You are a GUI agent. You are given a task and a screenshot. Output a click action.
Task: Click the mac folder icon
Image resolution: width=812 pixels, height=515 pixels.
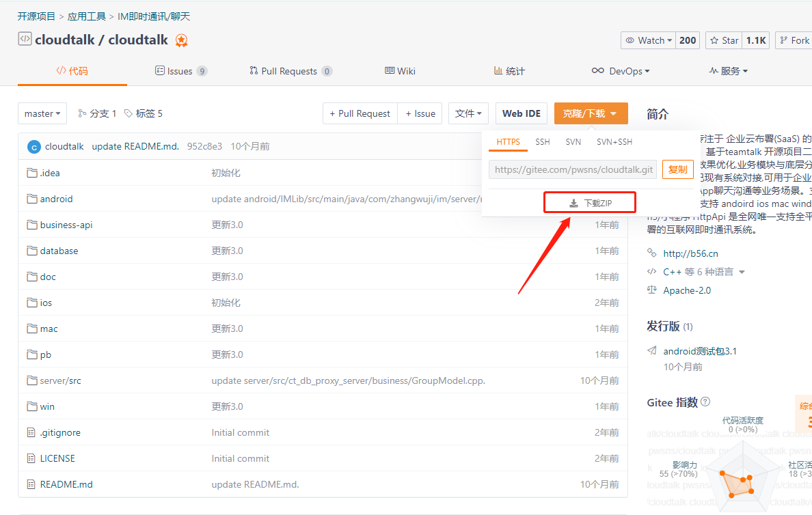pyautogui.click(x=32, y=328)
